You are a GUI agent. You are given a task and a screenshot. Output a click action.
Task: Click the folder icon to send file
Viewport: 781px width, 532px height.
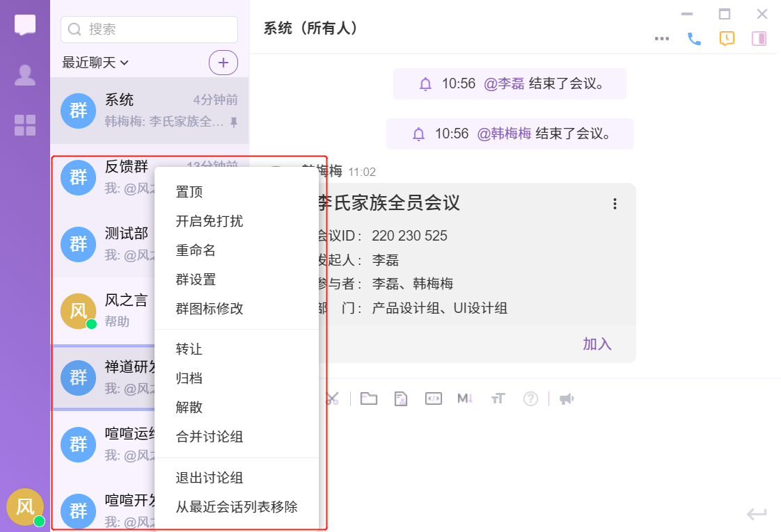coord(369,398)
